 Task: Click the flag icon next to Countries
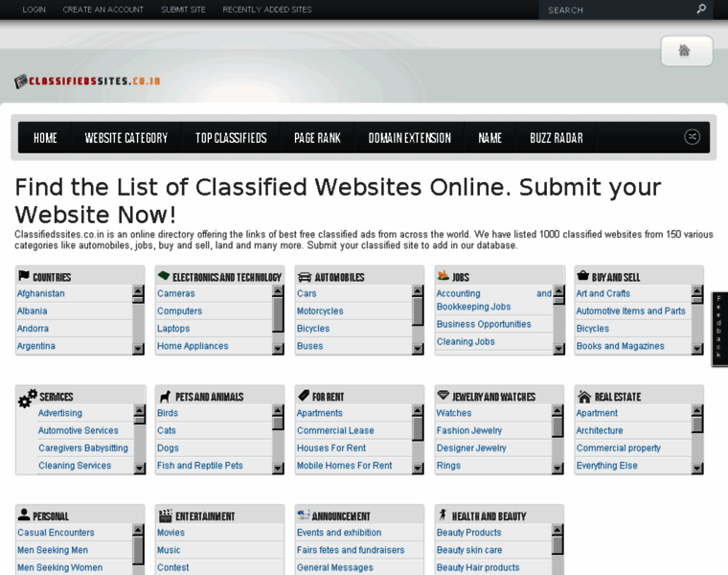(24, 276)
